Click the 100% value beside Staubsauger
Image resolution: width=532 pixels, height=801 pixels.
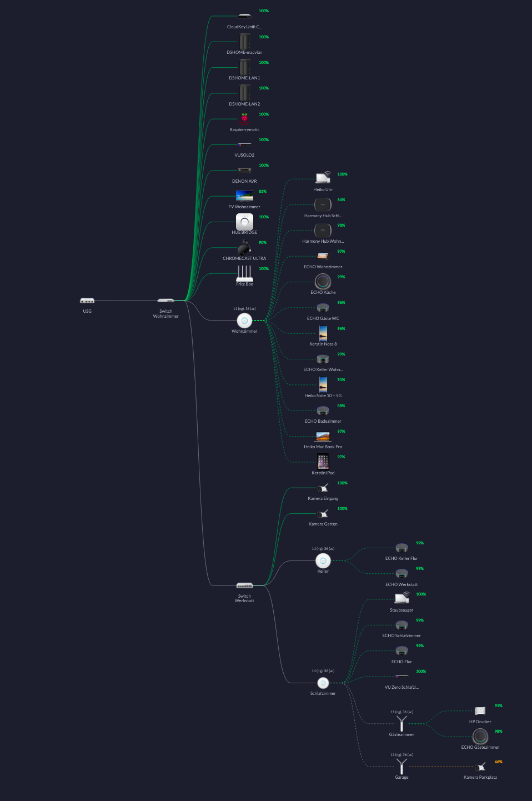point(421,594)
